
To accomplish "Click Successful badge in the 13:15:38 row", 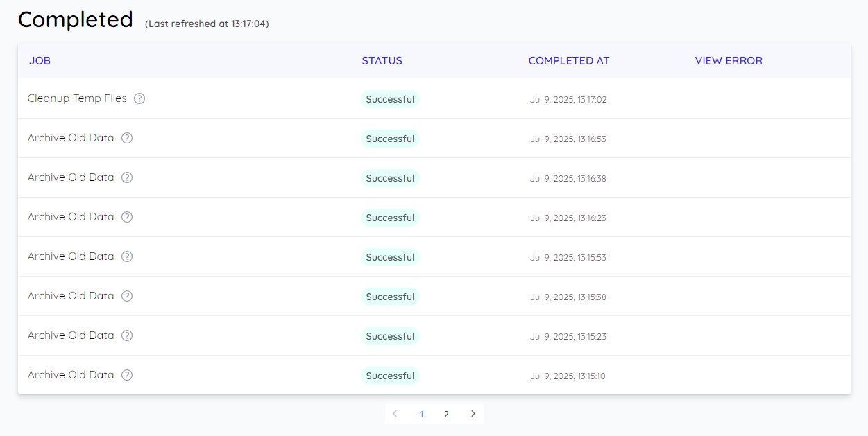I will click(x=390, y=297).
